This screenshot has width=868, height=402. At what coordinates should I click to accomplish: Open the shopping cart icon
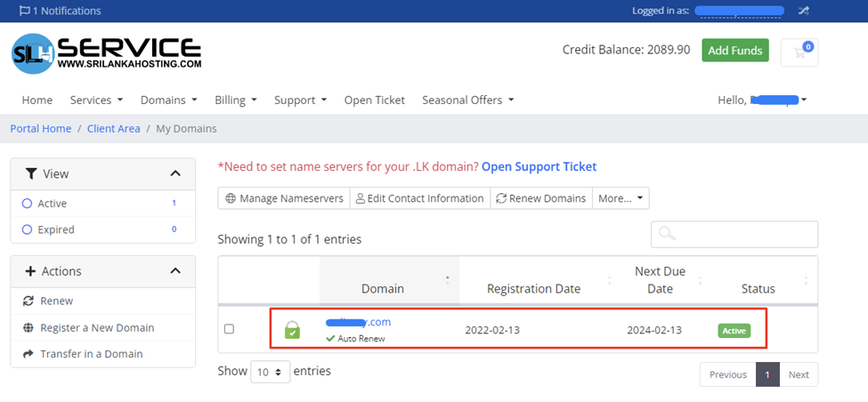point(799,52)
